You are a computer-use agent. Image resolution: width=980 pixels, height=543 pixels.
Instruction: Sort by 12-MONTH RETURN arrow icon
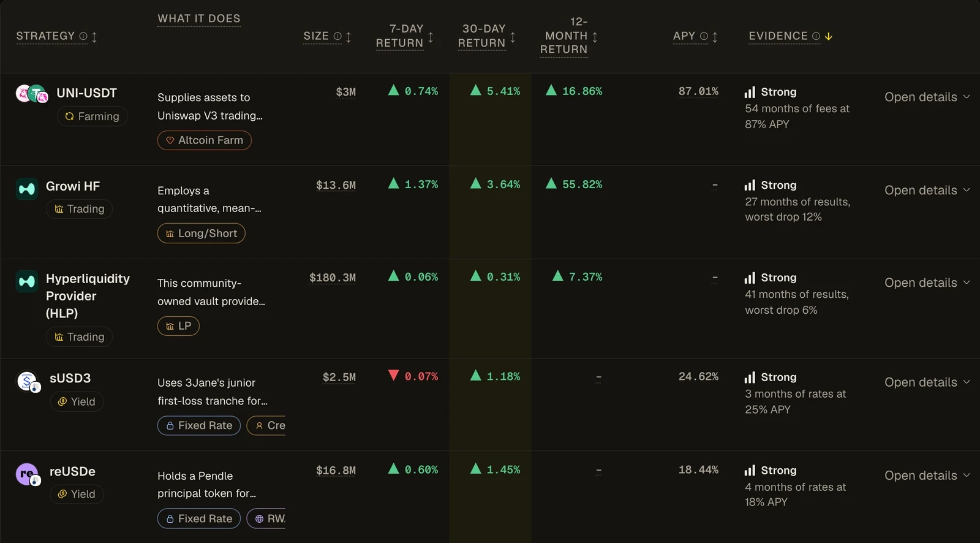(x=595, y=37)
